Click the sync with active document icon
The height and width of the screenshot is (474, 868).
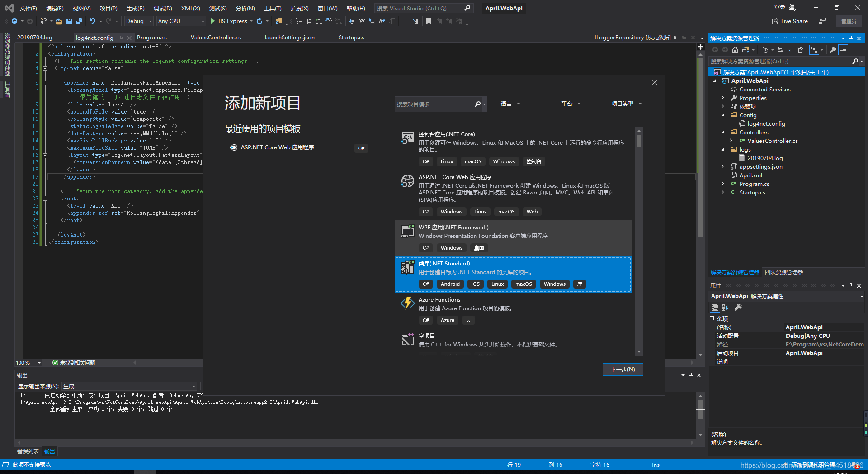pos(780,50)
